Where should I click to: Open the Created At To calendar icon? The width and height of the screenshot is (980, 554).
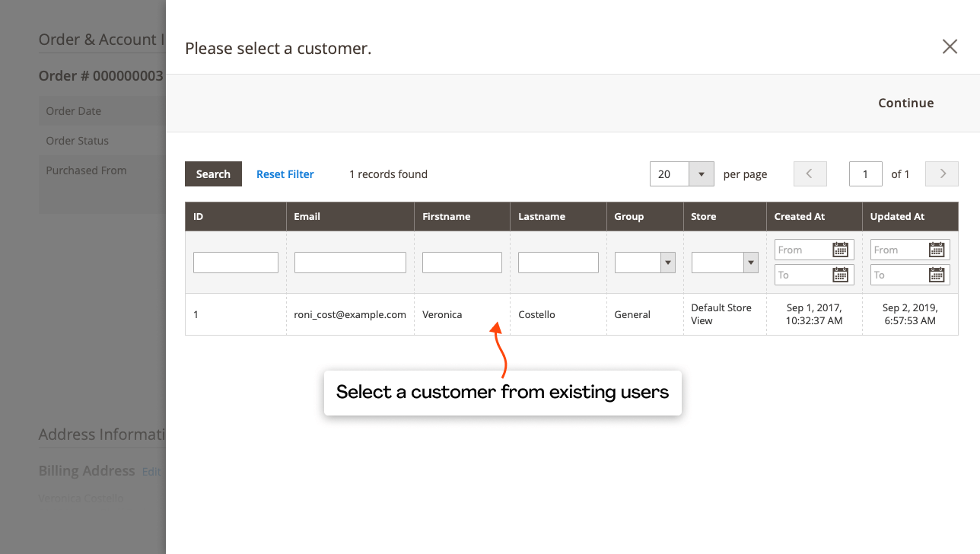[x=842, y=275]
